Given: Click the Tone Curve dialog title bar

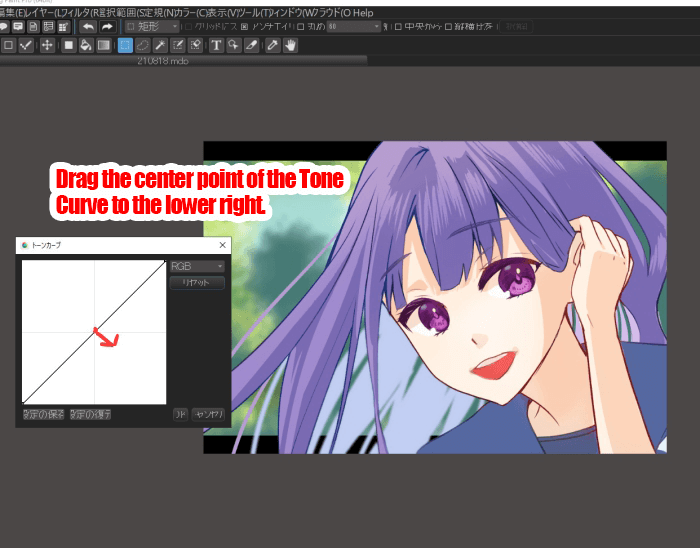Looking at the screenshot, I should (x=123, y=245).
